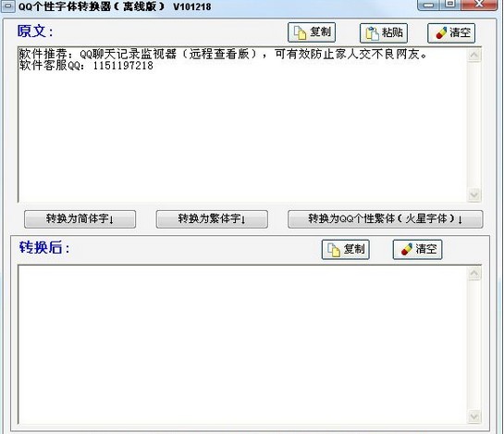Click the eraser icon on the upper 清空
Image resolution: width=504 pixels, height=434 pixels.
[441, 33]
